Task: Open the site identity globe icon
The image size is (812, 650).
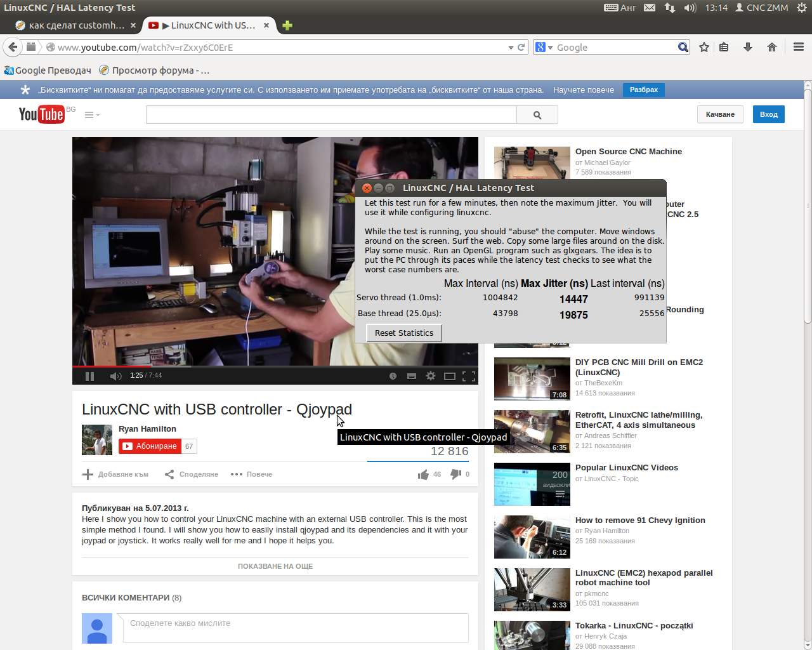Action: pos(51,47)
